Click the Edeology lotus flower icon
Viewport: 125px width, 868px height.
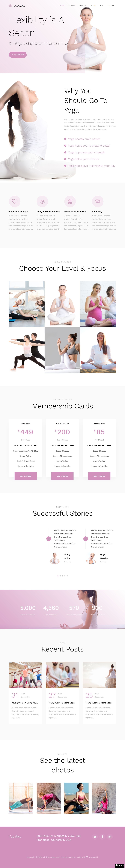(98, 201)
